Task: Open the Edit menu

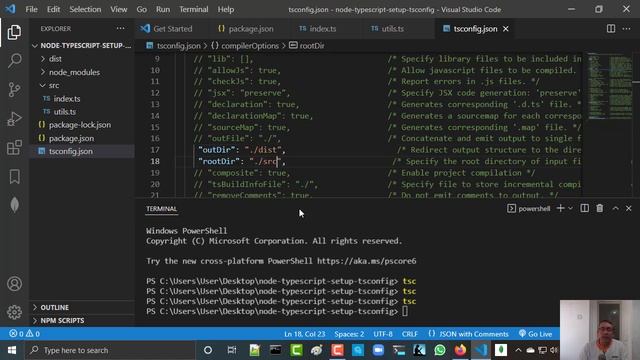Action: (53, 9)
